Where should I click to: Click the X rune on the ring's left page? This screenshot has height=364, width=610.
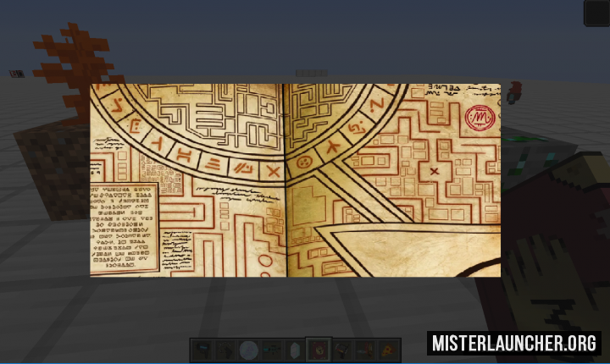pyautogui.click(x=274, y=171)
